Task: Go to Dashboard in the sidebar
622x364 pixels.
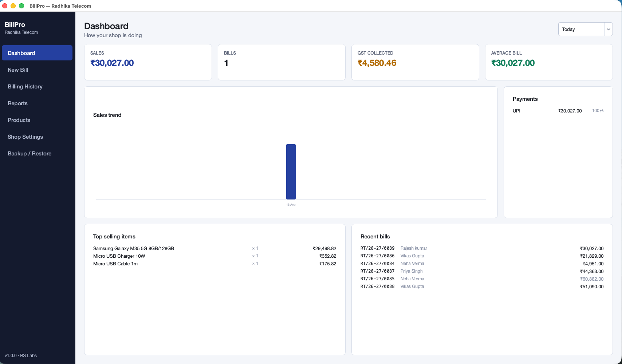Action: pos(37,53)
